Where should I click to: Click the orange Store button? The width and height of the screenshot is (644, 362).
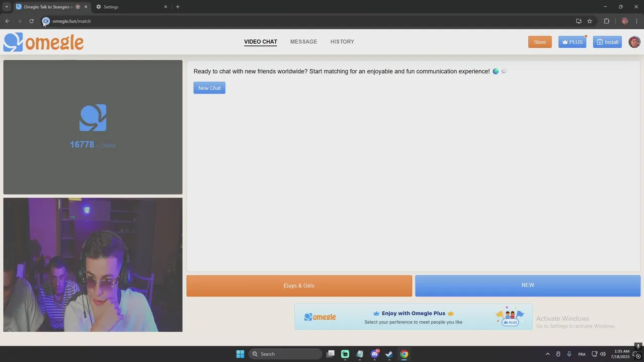(540, 42)
